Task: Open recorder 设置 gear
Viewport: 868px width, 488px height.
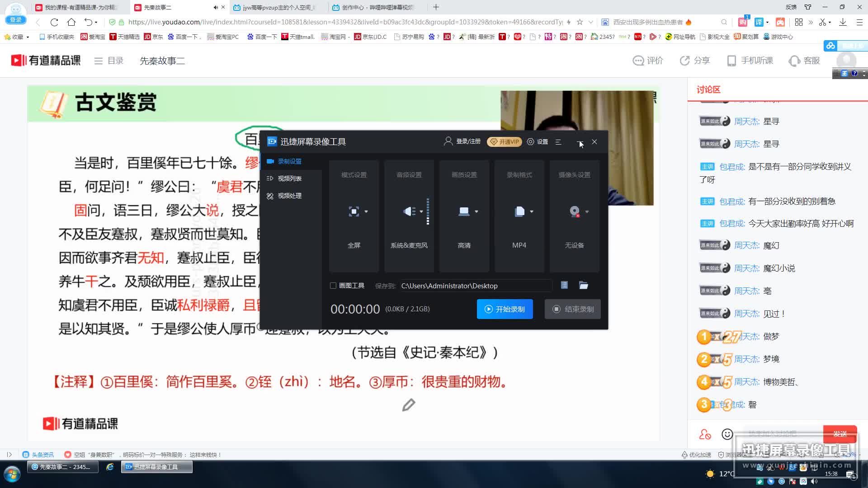Action: [x=538, y=141]
